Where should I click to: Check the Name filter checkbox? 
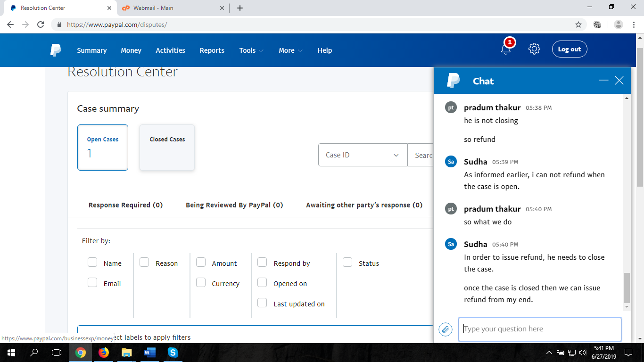[x=92, y=263]
